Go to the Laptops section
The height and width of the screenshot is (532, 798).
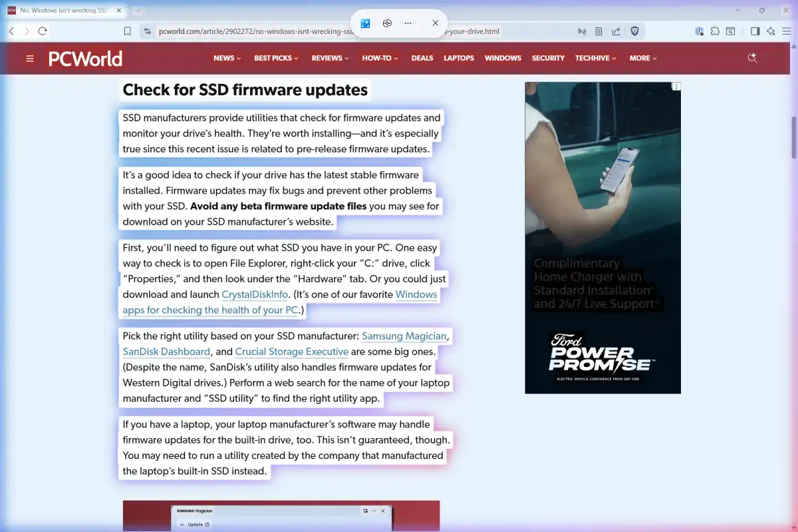(x=459, y=59)
